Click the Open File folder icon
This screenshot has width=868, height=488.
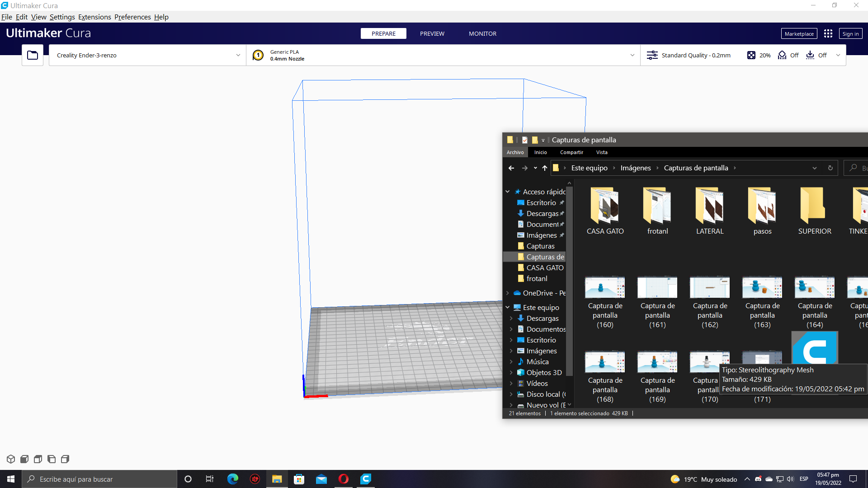click(33, 55)
